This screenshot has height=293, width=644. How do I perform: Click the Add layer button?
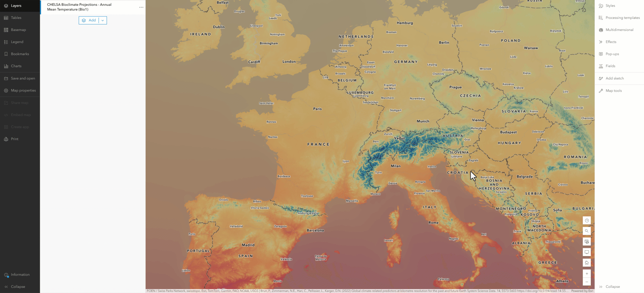pyautogui.click(x=89, y=20)
